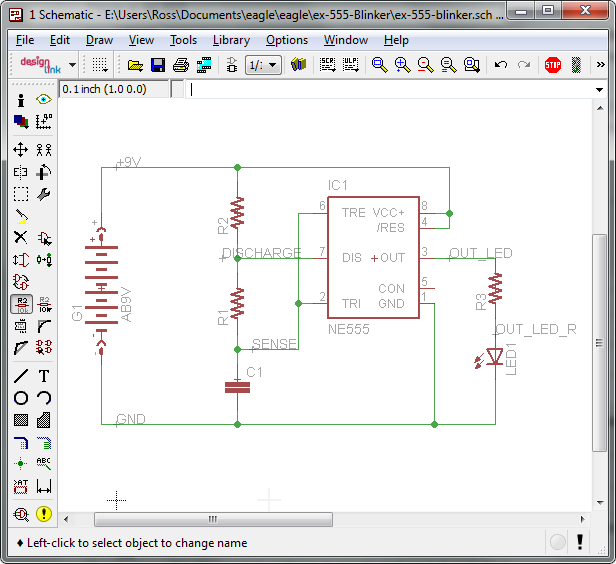The width and height of the screenshot is (616, 564).
Task: Save the schematic with the floppy icon
Action: 158,65
